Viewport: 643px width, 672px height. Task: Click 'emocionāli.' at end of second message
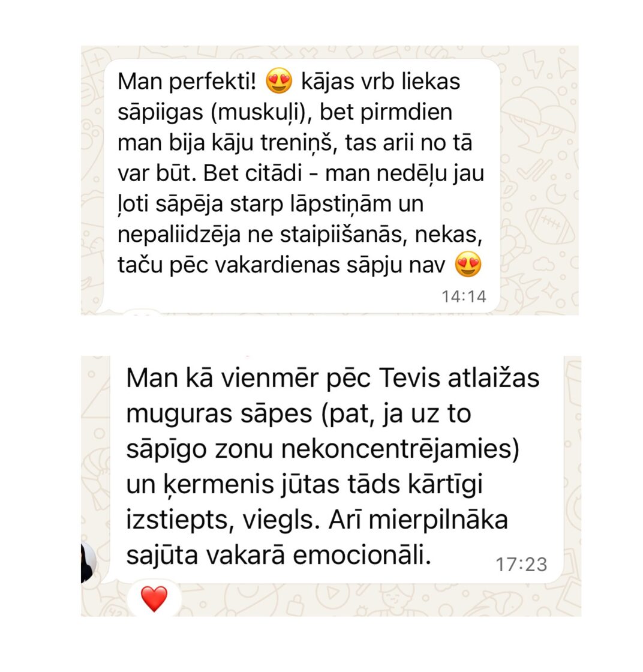[x=362, y=556]
